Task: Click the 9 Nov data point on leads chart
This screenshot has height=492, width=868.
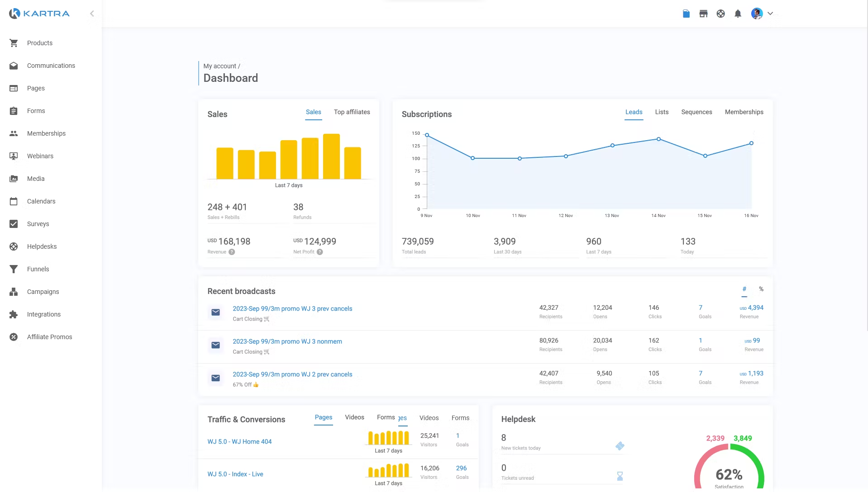Action: tap(427, 135)
